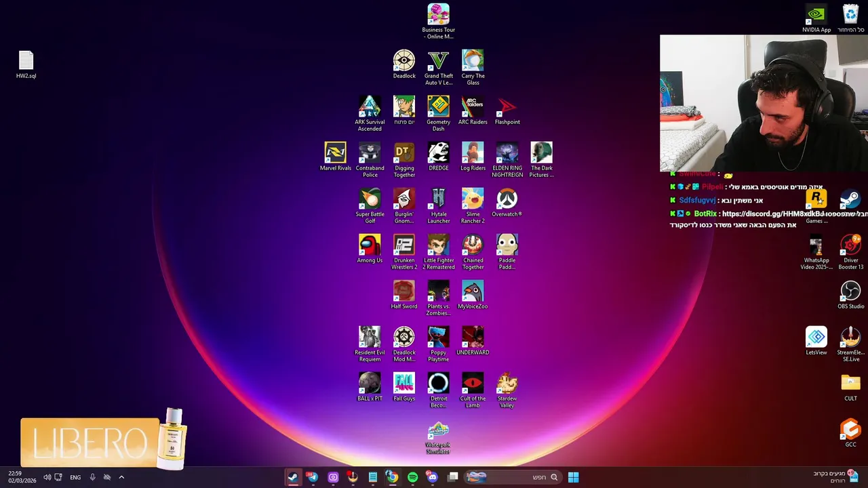Select the Overwatch desktop icon
868x488 pixels.
(507, 203)
